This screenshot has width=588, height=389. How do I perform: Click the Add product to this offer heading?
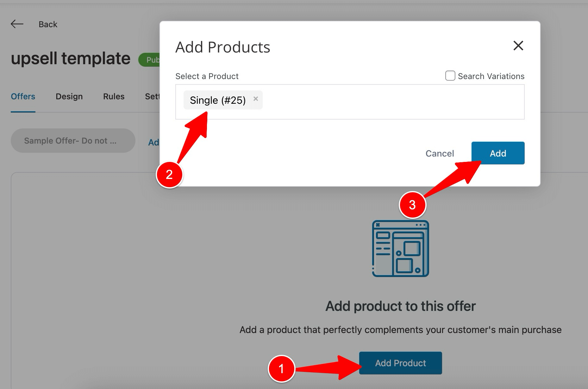point(400,306)
